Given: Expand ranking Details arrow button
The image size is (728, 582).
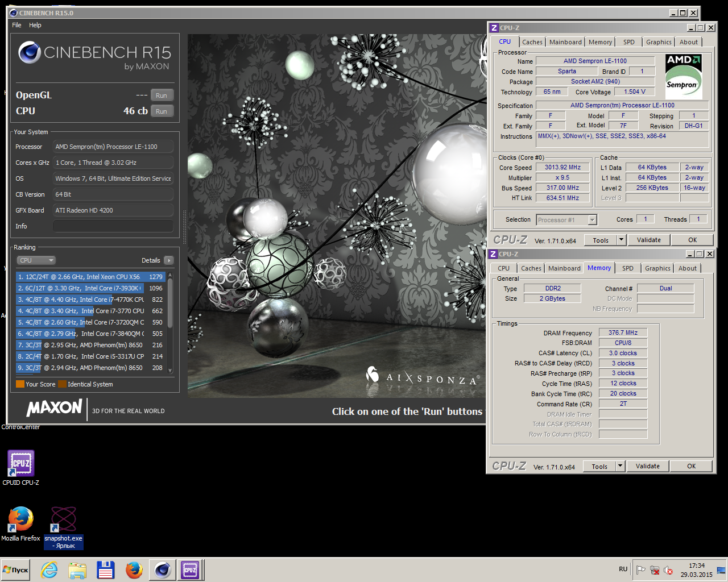Looking at the screenshot, I should tap(168, 260).
